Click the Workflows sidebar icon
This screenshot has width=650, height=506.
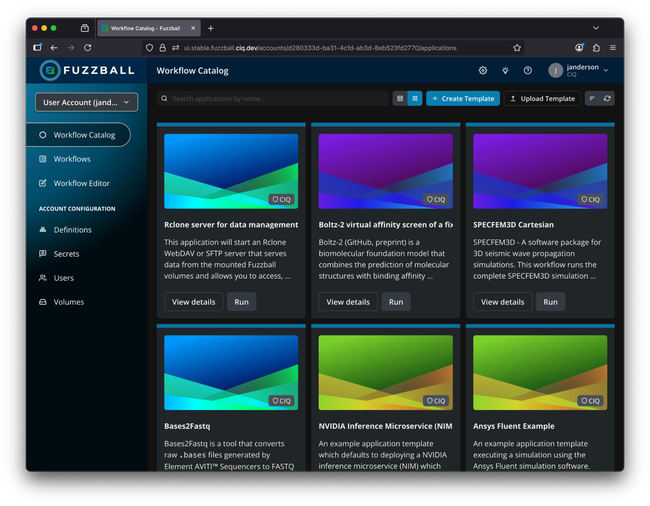tap(43, 159)
